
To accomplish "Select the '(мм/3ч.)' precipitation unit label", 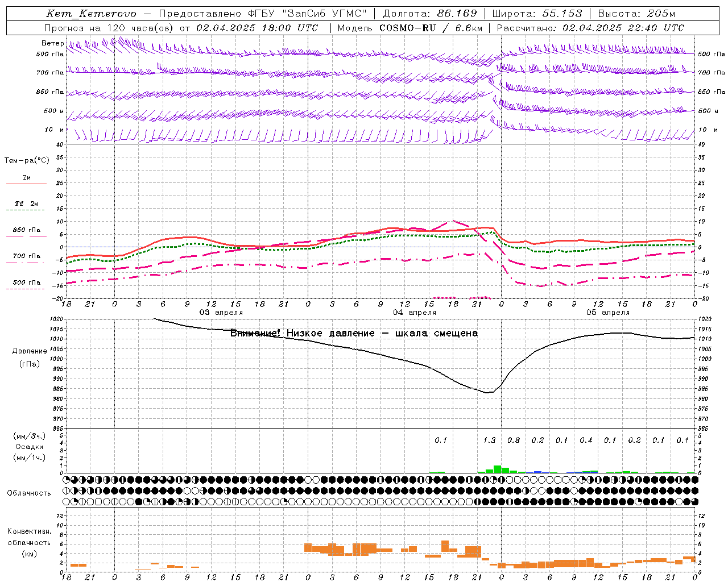I will 30,436.
